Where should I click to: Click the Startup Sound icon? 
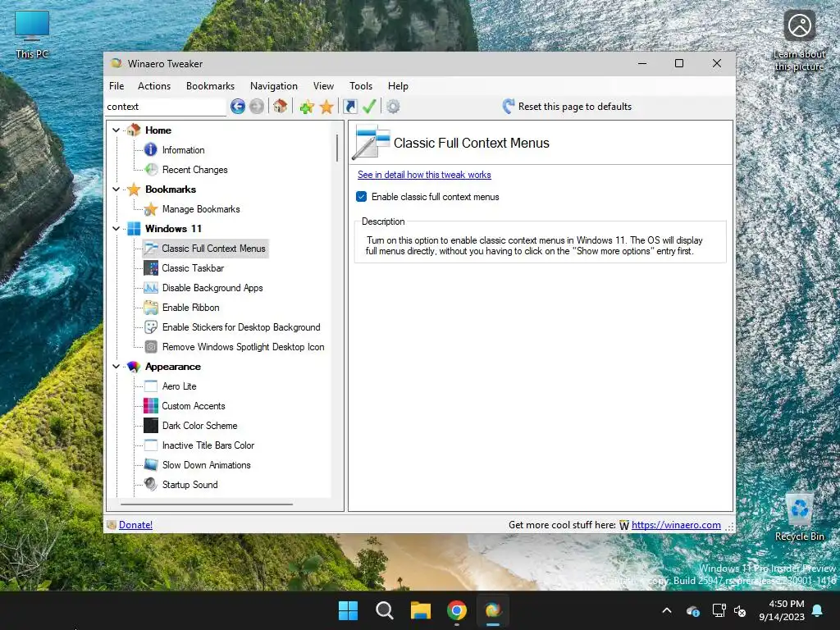[x=151, y=484]
